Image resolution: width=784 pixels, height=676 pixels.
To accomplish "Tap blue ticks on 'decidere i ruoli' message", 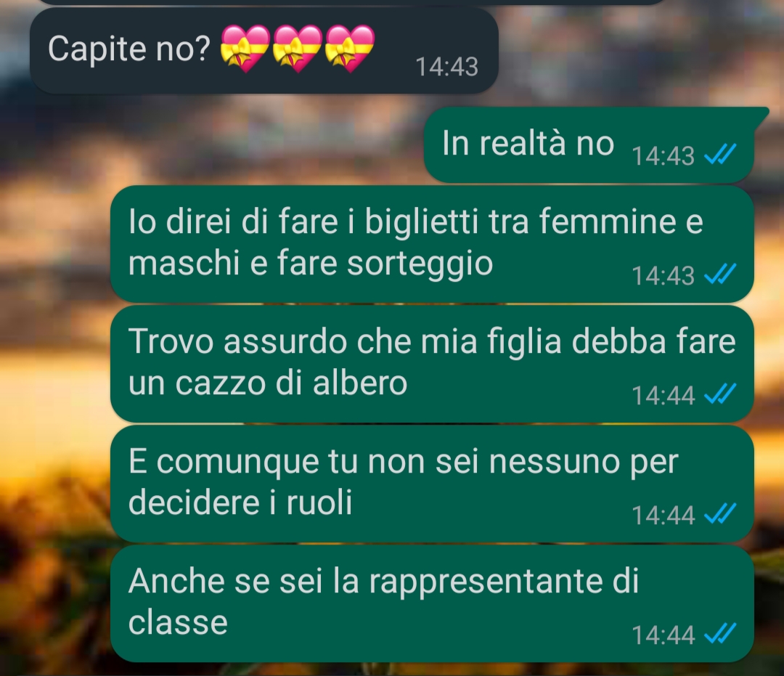I will pyautogui.click(x=720, y=514).
